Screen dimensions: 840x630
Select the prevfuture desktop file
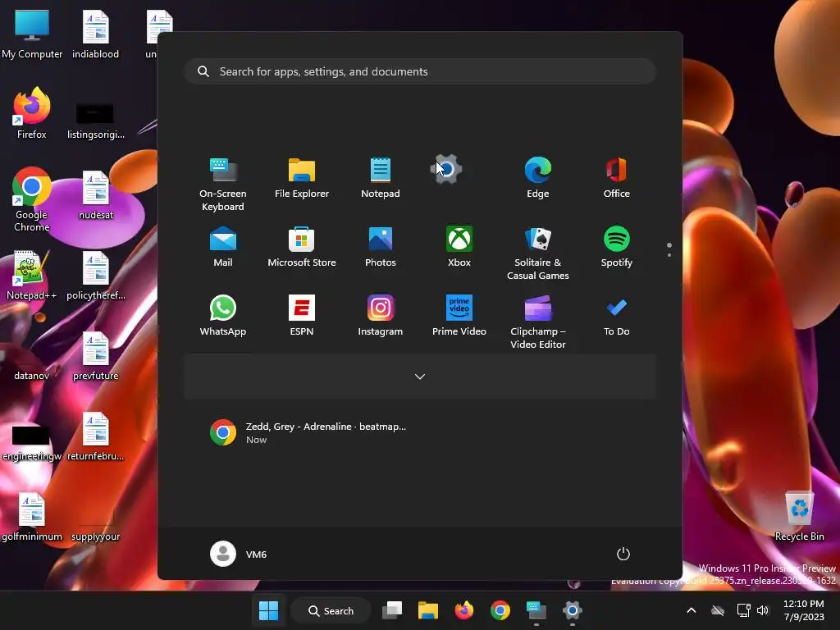tap(95, 355)
